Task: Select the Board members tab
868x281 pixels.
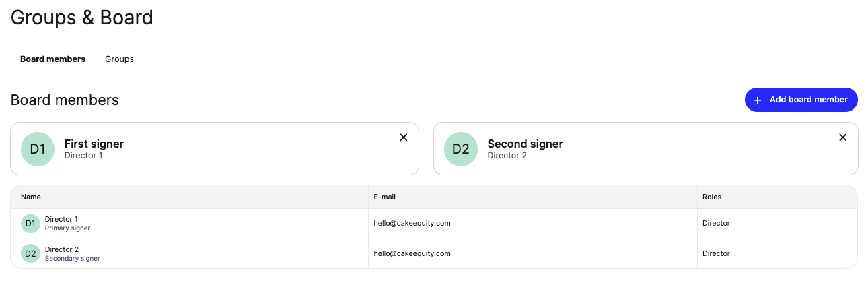Action: pyautogui.click(x=52, y=59)
